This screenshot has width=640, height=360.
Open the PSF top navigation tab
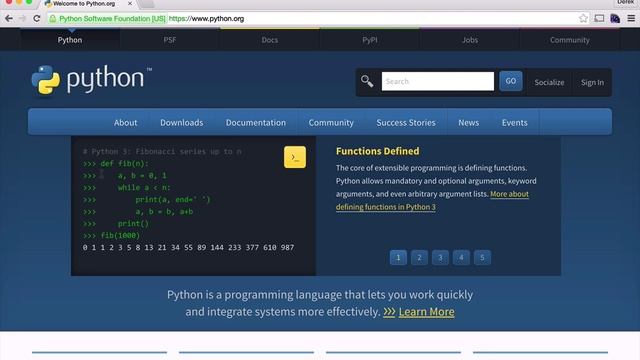pyautogui.click(x=170, y=40)
